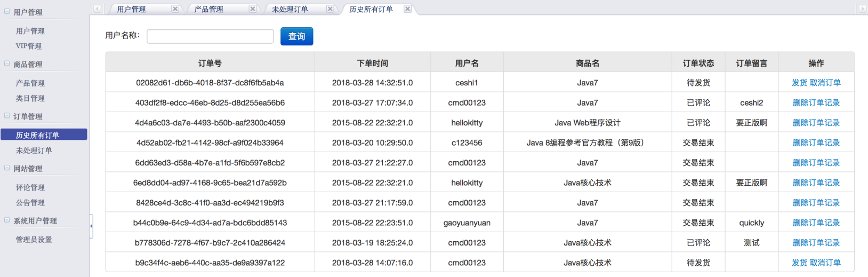Click the timestamp 2018-03-19 18:25:24.0

pyautogui.click(x=373, y=243)
